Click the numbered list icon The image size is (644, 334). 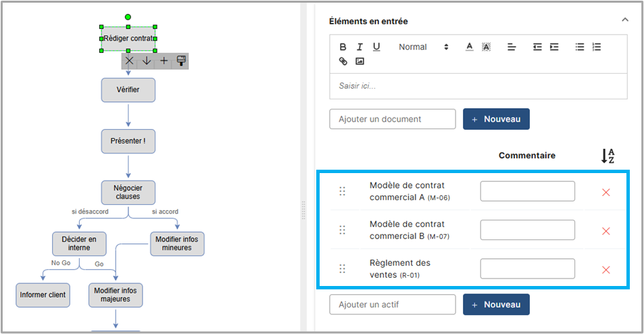[x=596, y=47]
